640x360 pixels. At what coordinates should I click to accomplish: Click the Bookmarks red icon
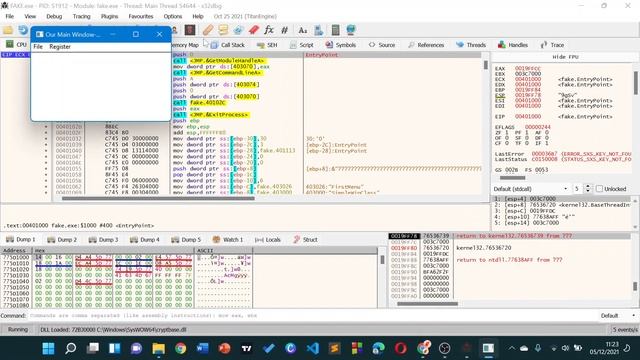[x=253, y=30]
